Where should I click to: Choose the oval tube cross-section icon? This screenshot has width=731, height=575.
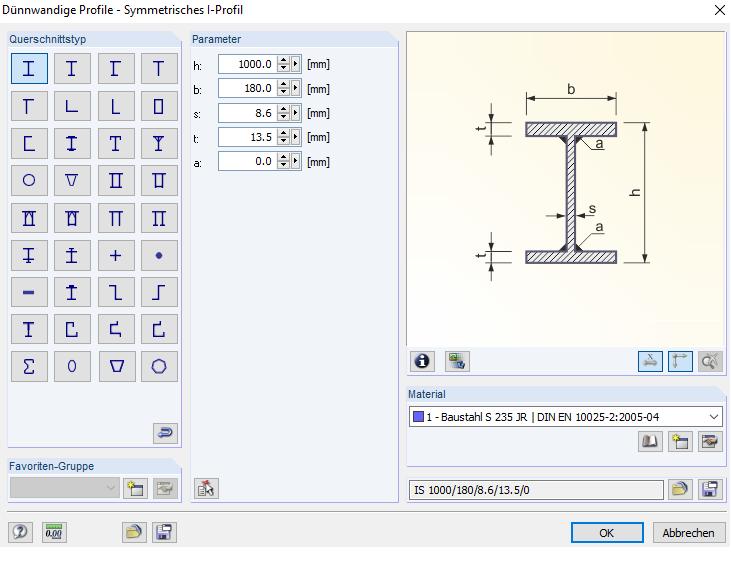72,367
